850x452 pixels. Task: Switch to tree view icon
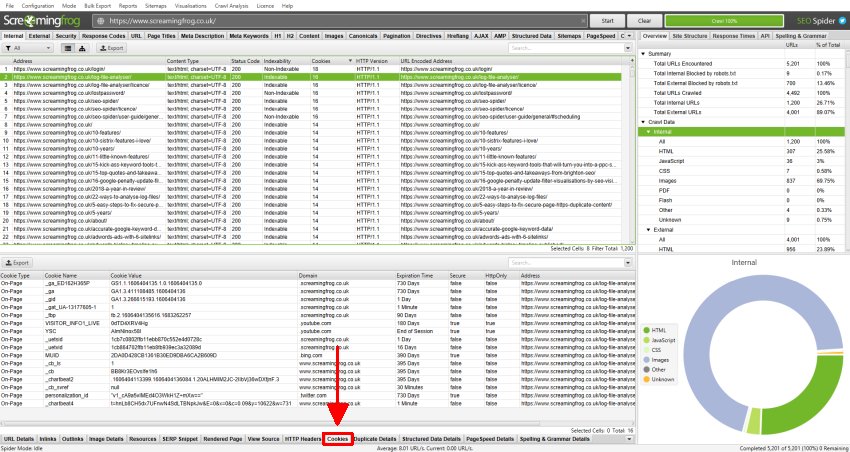tap(82, 48)
